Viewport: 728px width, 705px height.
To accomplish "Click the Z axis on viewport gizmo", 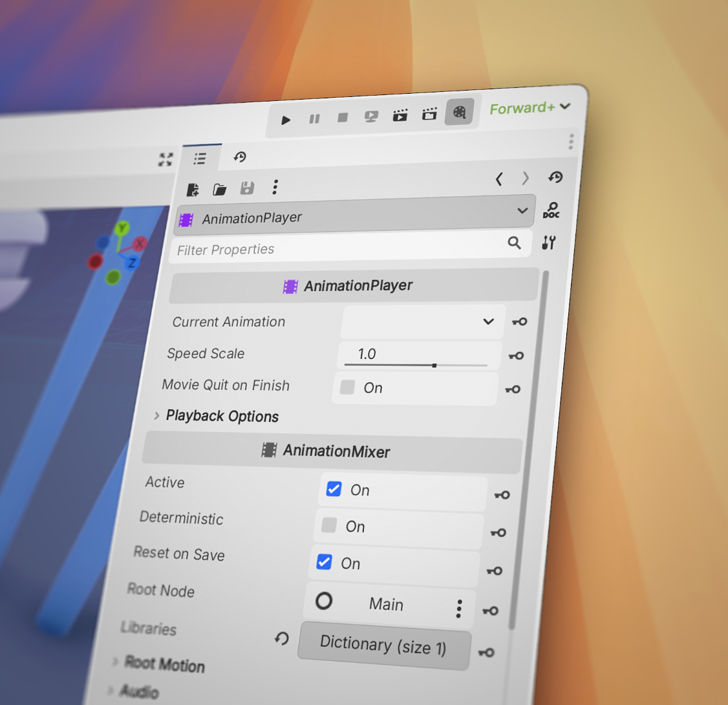I will tap(132, 263).
